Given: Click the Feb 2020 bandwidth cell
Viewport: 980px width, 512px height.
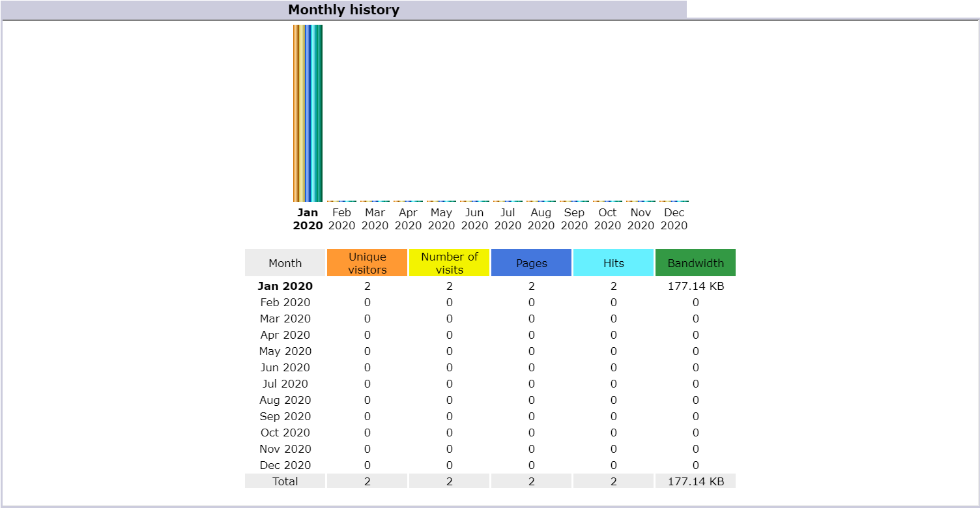Looking at the screenshot, I should tap(695, 302).
